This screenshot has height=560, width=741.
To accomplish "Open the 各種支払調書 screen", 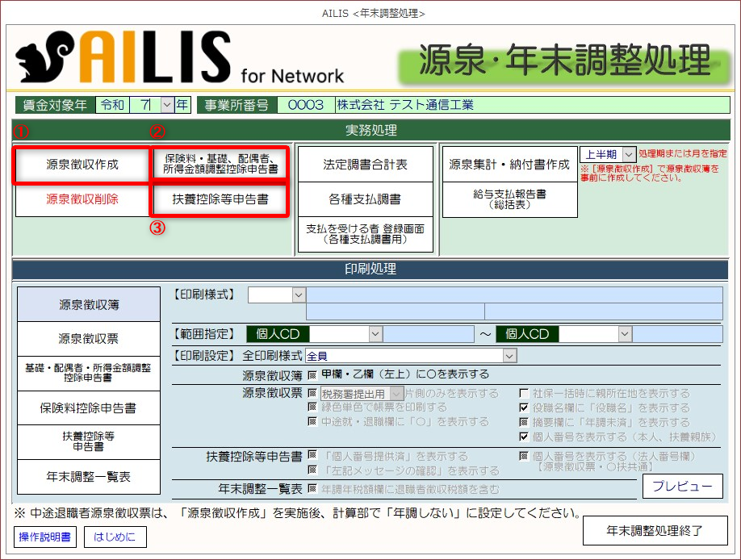I will coord(365,199).
